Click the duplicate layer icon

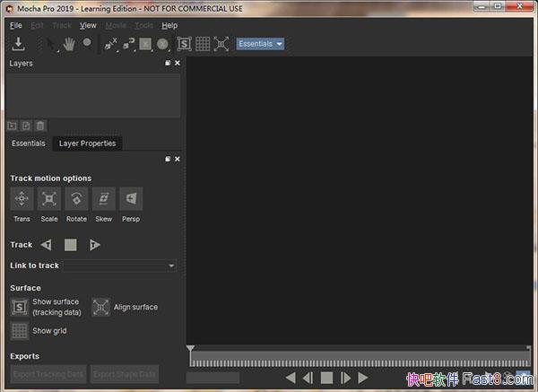[26, 126]
